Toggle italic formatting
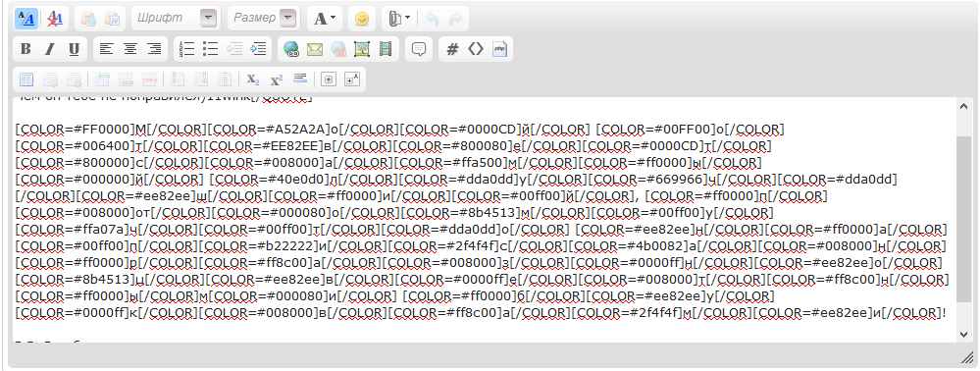Image resolution: width=980 pixels, height=371 pixels. click(x=49, y=49)
